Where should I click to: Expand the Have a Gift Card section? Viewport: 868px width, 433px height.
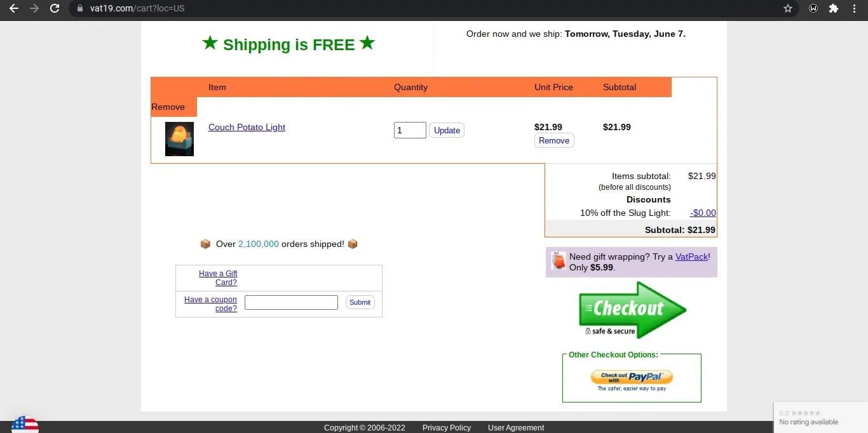(218, 277)
